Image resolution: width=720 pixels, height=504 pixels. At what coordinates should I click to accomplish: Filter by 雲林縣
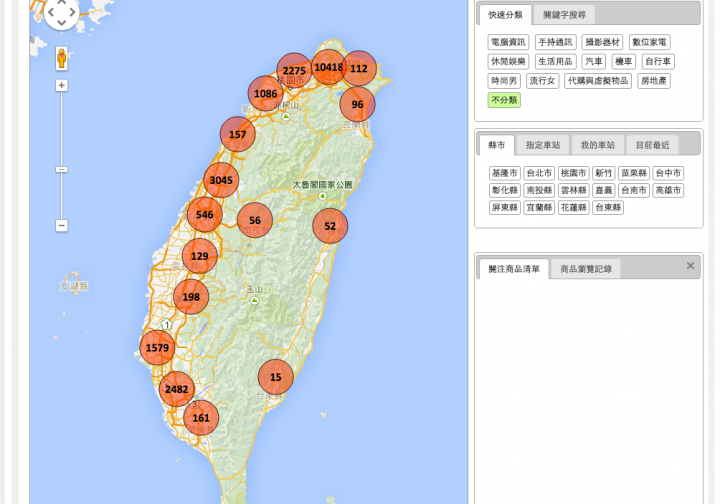(x=574, y=190)
